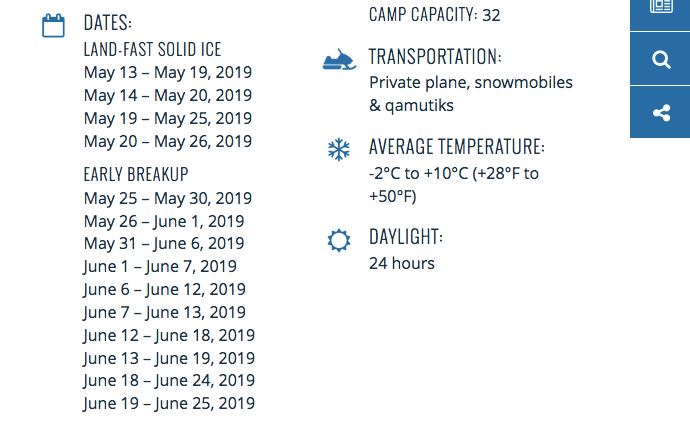Click the 24 hours daylight text
690x425 pixels.
click(402, 263)
